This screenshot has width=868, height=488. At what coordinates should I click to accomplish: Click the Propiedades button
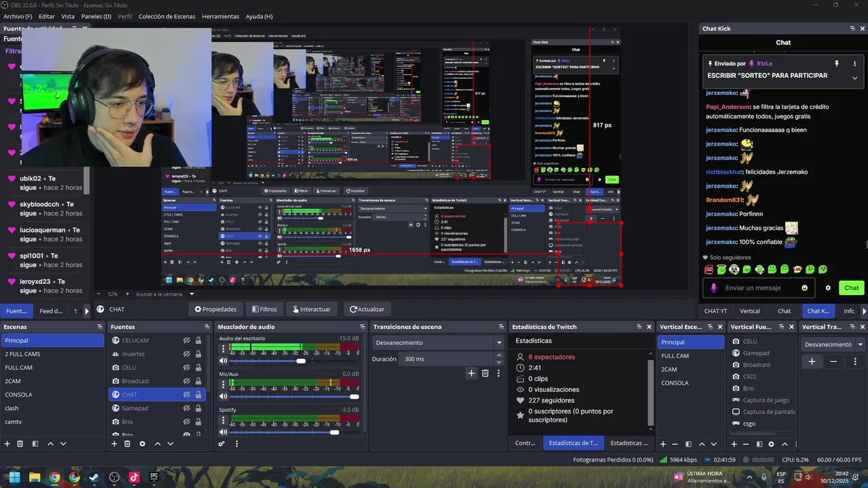tap(216, 309)
